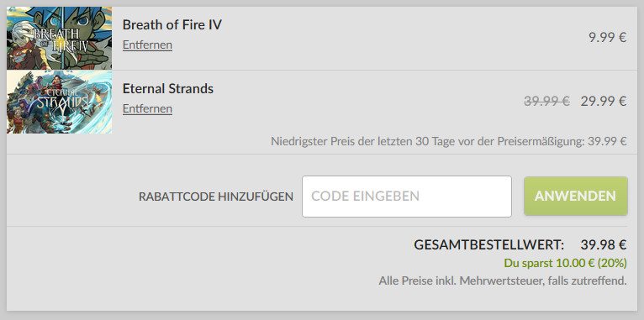Click the STRANDS logo on Eternal Strands cover
Viewport: 644px width, 320px height.
[x=61, y=102]
